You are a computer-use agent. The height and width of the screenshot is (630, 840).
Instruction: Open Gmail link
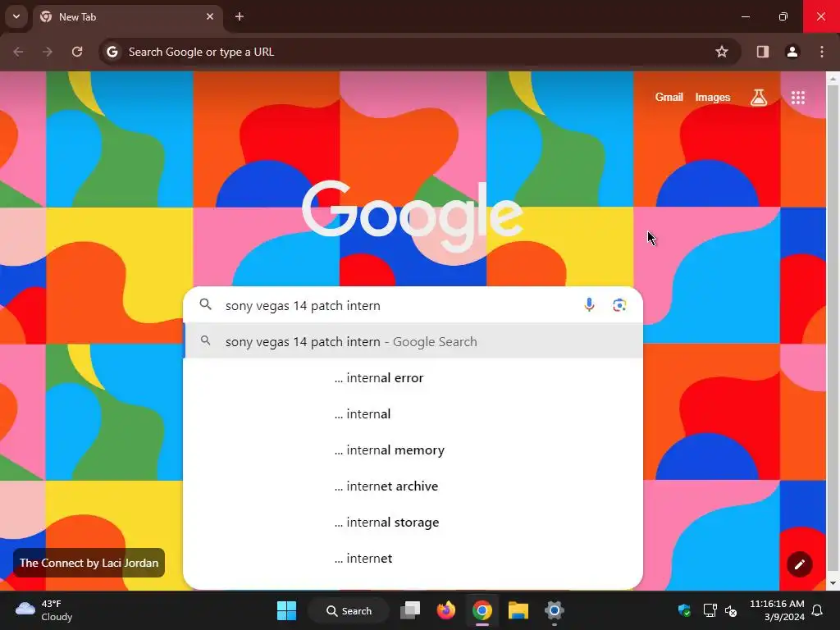pyautogui.click(x=669, y=97)
